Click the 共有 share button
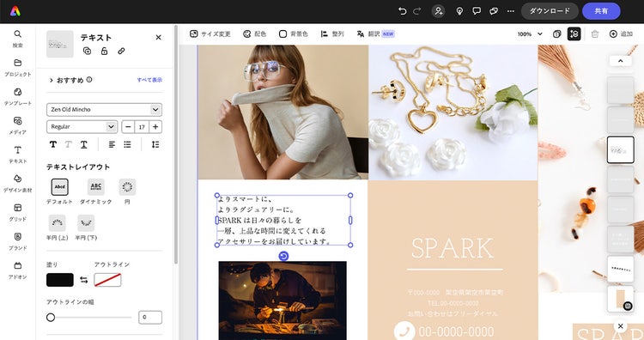Viewport: 644px width, 340px height. 601,11
